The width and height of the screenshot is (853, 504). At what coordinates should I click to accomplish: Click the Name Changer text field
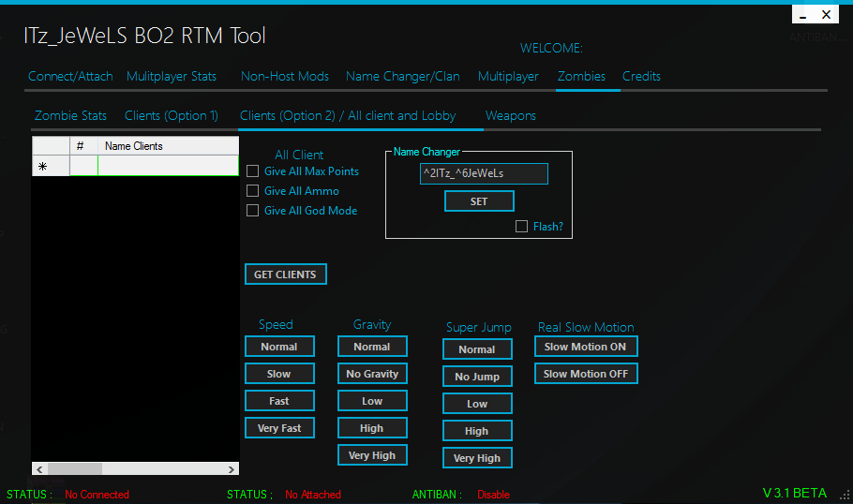(484, 173)
